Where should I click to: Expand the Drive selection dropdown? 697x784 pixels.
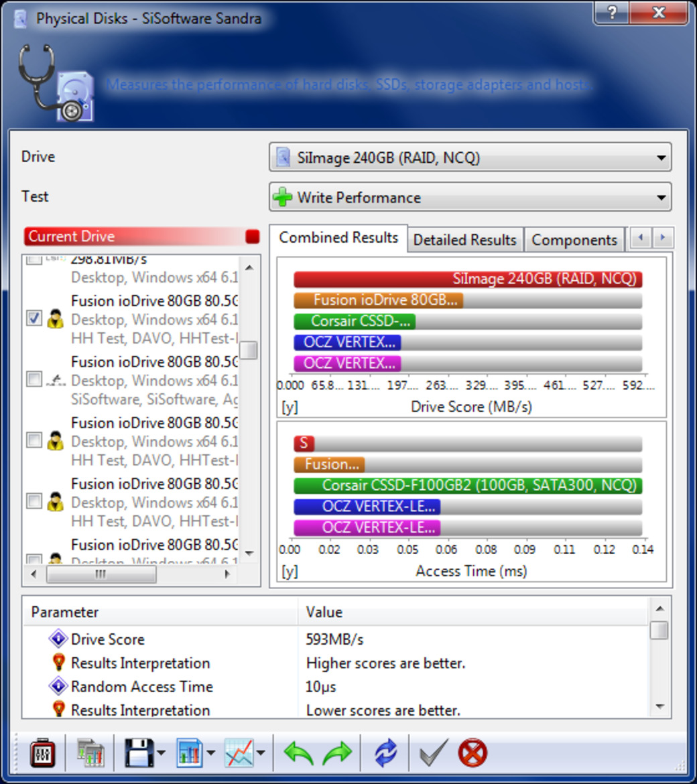pyautogui.click(x=661, y=157)
